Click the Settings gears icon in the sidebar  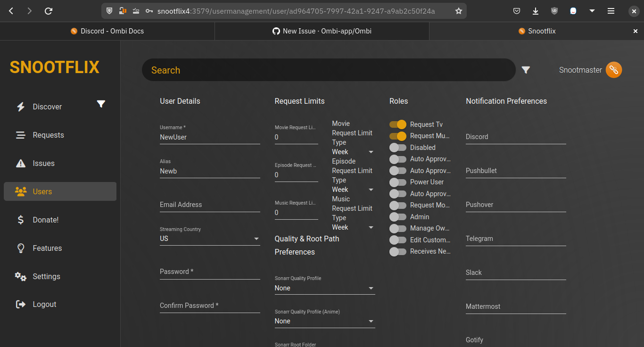21,276
